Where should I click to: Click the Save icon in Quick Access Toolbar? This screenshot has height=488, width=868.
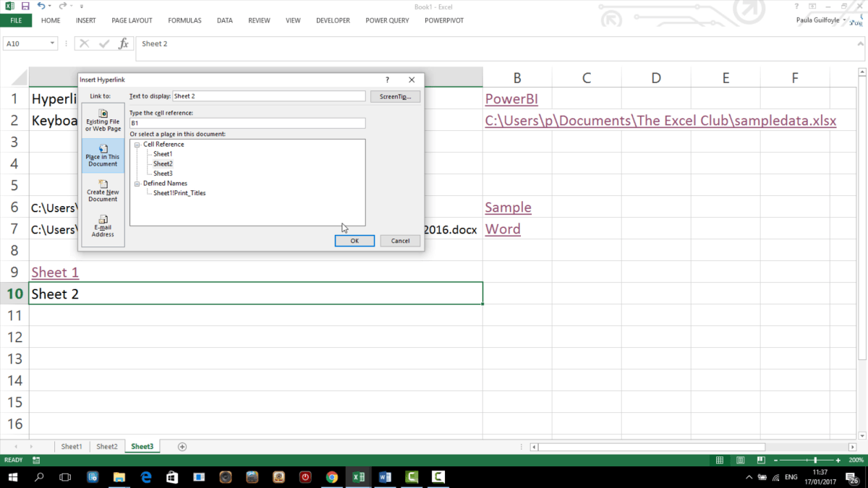[25, 7]
